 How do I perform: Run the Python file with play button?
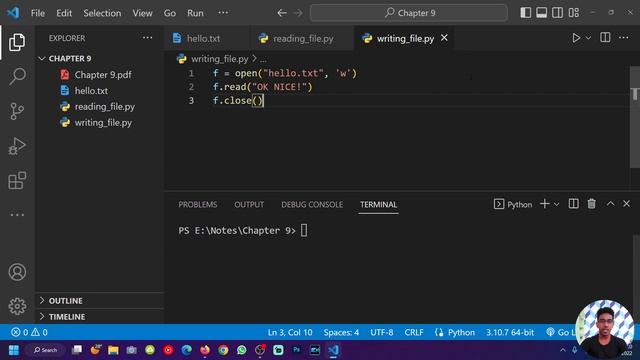point(576,38)
